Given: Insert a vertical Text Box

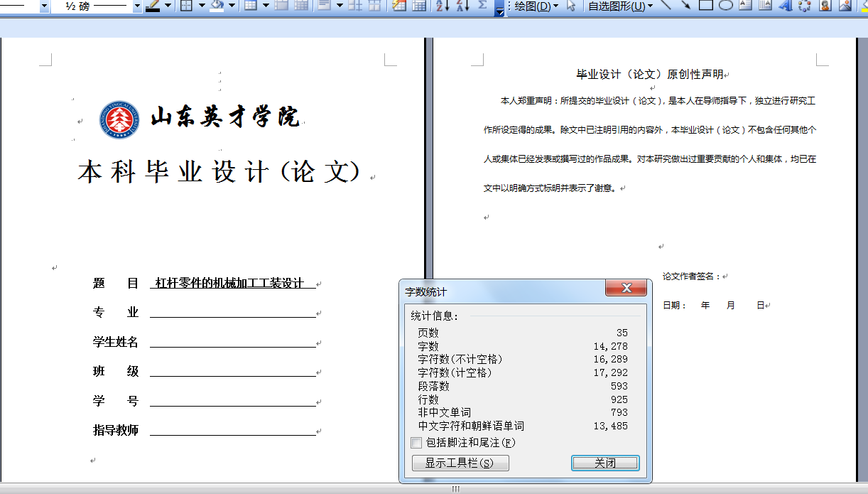Looking at the screenshot, I should click(765, 6).
